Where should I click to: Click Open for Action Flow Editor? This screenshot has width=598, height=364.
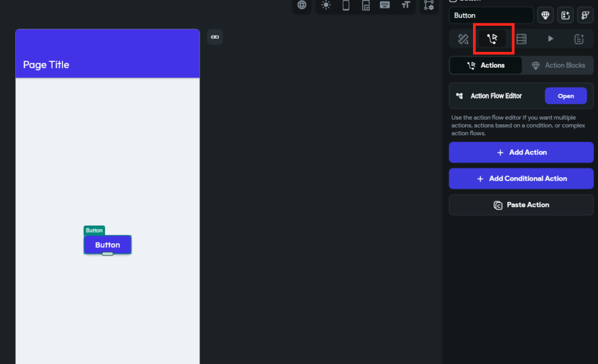pyautogui.click(x=565, y=96)
